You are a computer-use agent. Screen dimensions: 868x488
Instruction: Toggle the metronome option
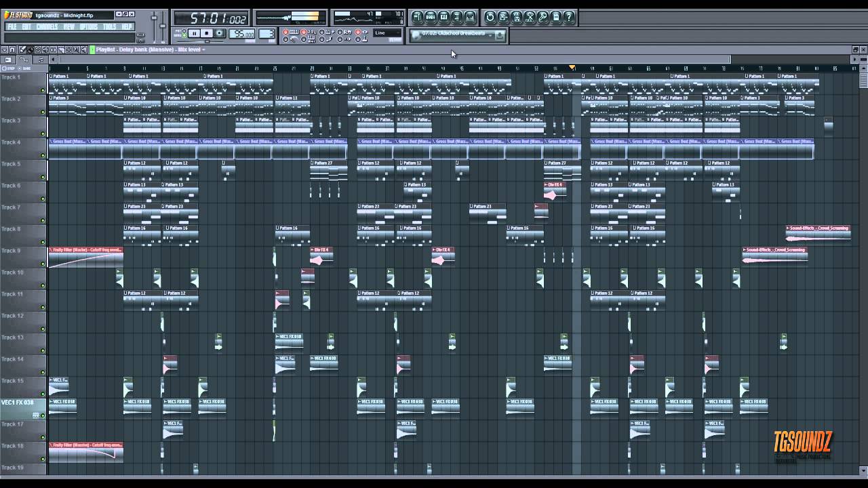(x=292, y=39)
